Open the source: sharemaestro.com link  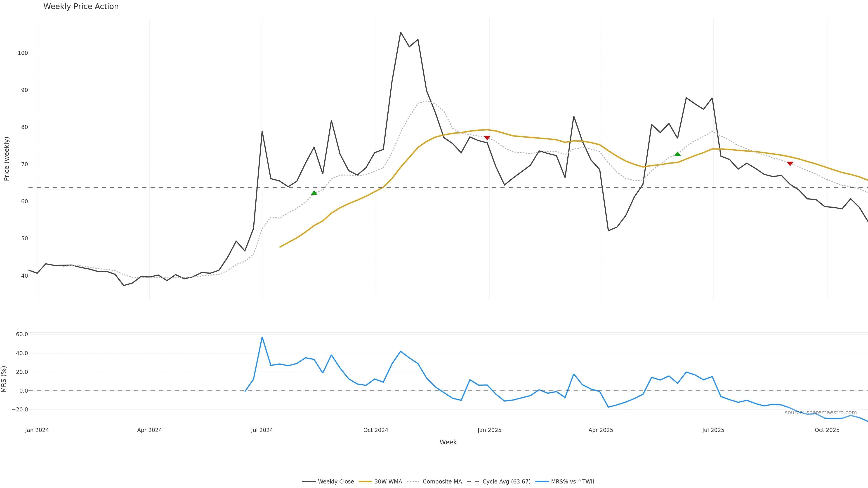[x=821, y=413]
